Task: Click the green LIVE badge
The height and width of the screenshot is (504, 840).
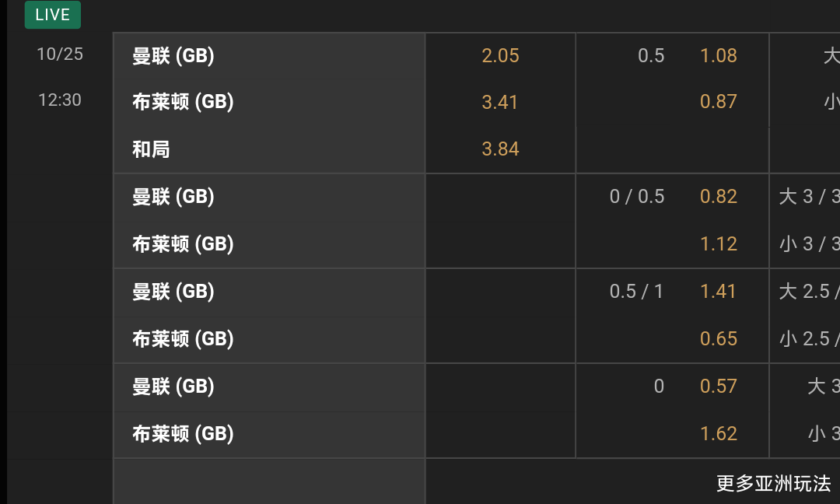Action: (52, 15)
